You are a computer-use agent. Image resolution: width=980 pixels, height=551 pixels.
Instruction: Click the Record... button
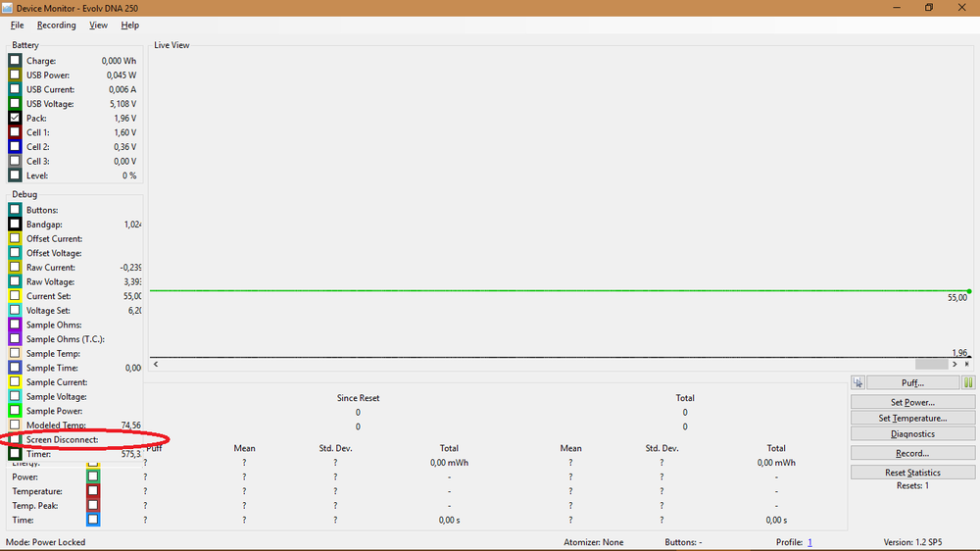coord(912,453)
